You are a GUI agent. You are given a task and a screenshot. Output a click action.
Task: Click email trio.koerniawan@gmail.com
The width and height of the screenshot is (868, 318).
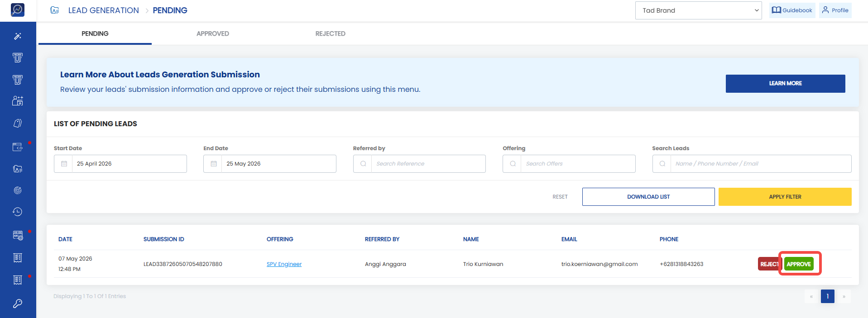pos(599,264)
